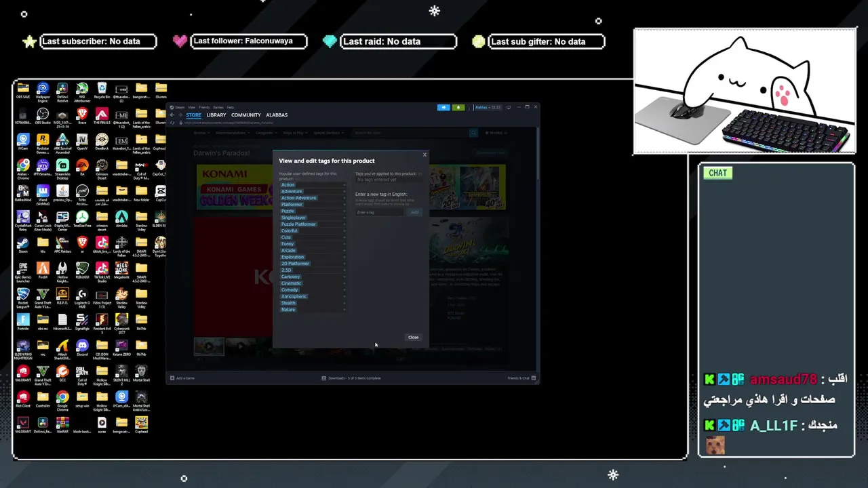
Task: Expand the Recommendations store dropdown
Action: click(233, 133)
